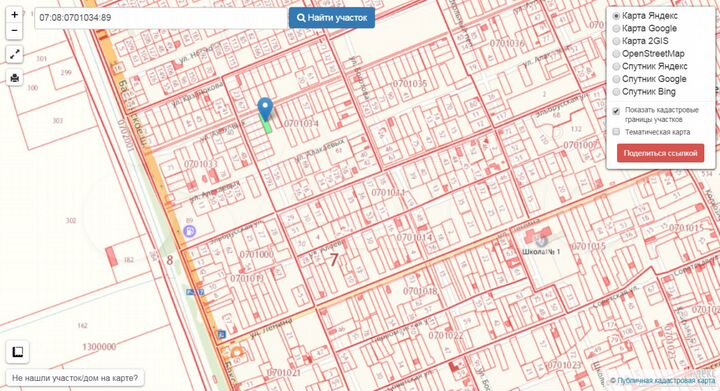Select Карта 2GIS radio option
Image resolution: width=720 pixels, height=391 pixels.
point(616,41)
